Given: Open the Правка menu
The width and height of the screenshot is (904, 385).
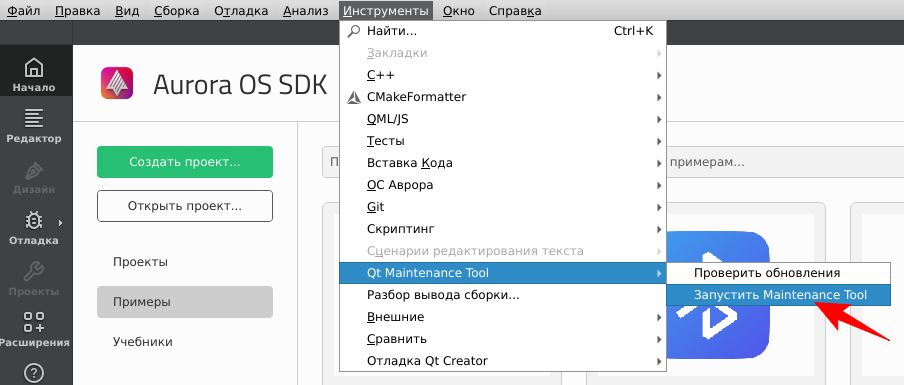Looking at the screenshot, I should tap(78, 11).
